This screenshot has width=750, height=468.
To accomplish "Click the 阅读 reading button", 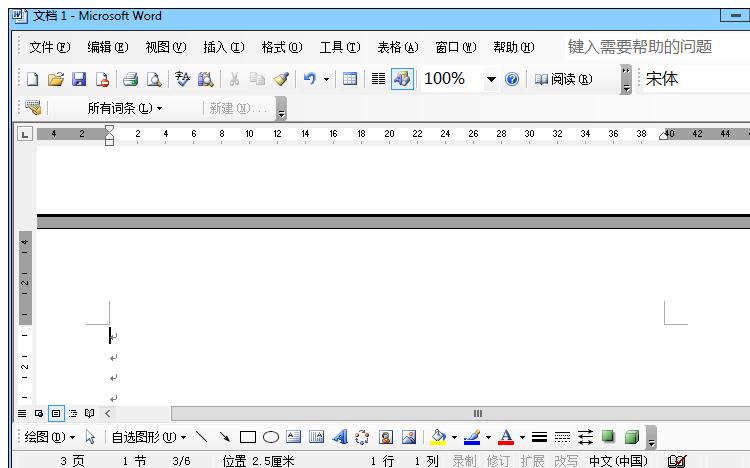I will point(563,79).
